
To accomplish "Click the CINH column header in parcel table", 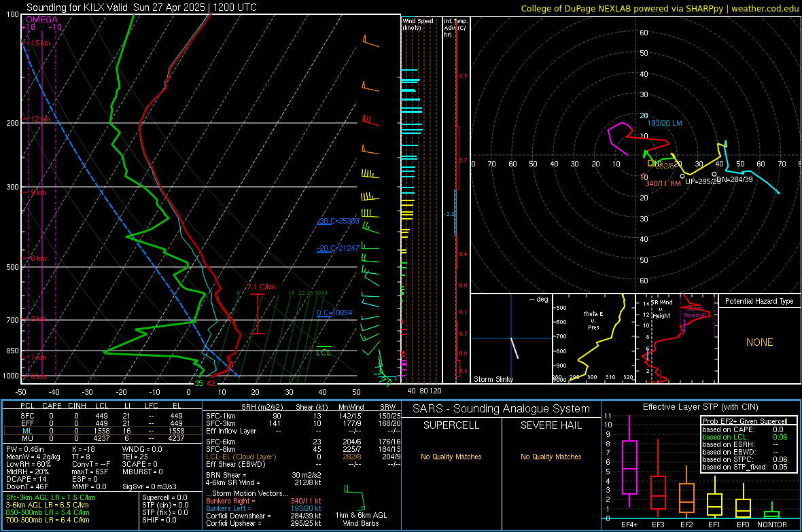I will (x=77, y=406).
